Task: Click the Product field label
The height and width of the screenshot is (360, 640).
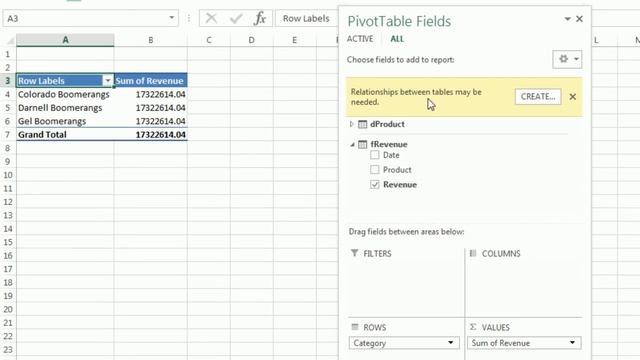Action: 397,170
